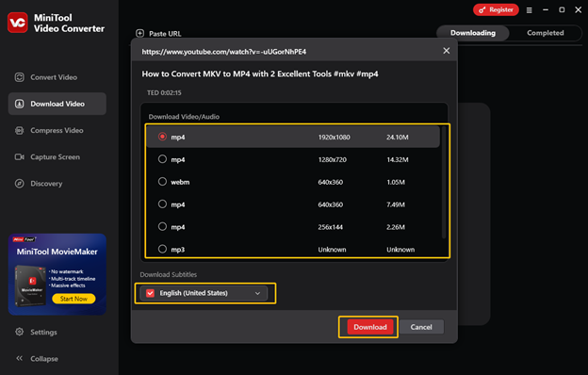Click the Convert Video sidebar icon
588x375 pixels.
tap(19, 77)
